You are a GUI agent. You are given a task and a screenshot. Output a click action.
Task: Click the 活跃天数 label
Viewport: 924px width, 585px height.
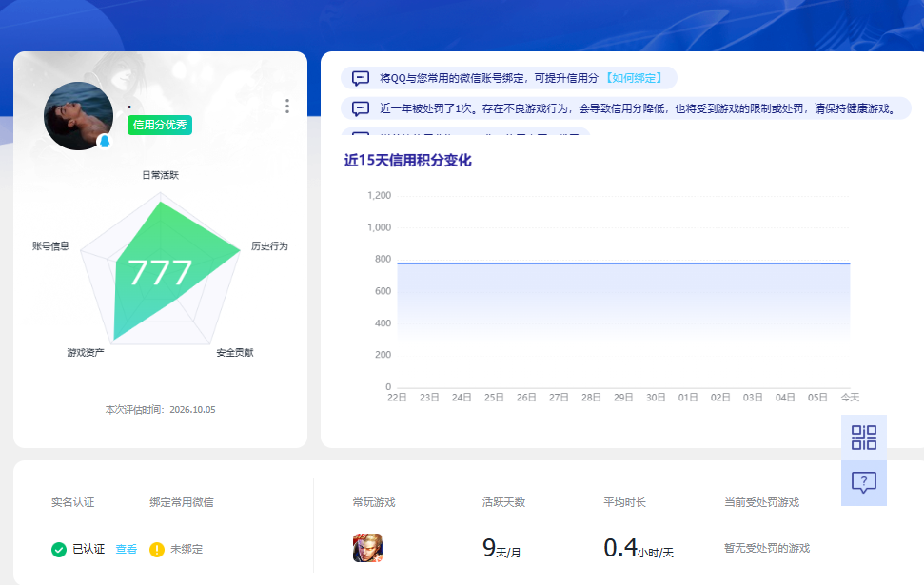click(503, 502)
